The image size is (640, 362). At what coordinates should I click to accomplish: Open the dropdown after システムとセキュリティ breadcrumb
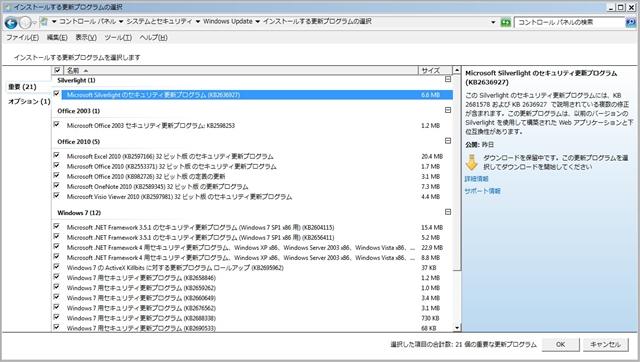[198, 22]
